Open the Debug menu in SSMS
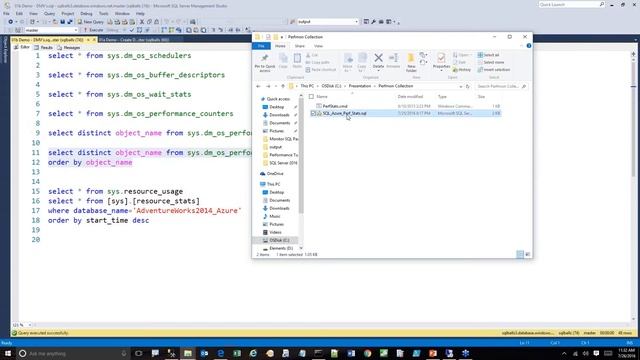This screenshot has width=640, height=360. [x=86, y=13]
